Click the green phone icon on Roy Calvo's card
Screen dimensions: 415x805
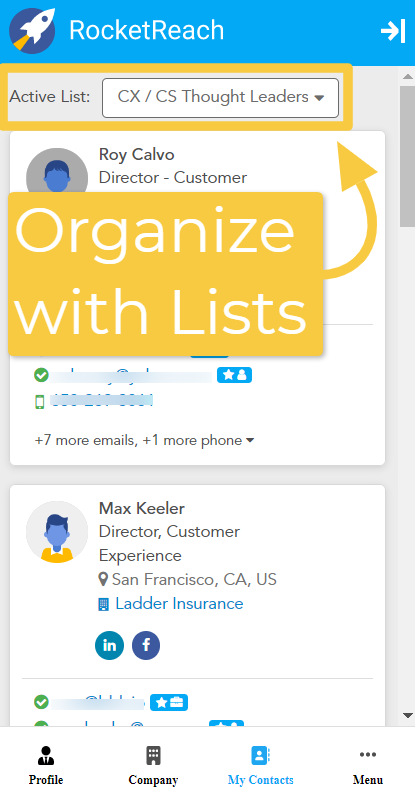pos(40,401)
